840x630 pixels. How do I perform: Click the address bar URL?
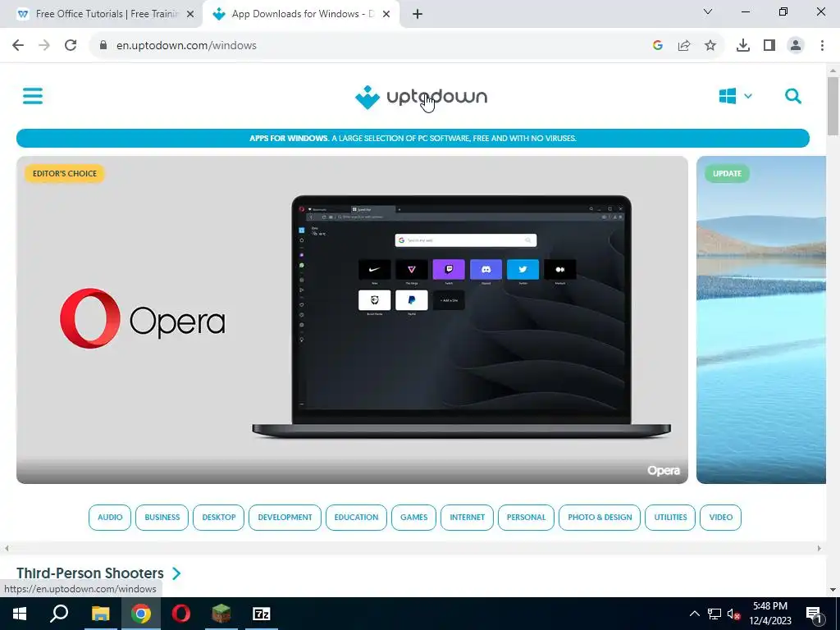point(186,46)
